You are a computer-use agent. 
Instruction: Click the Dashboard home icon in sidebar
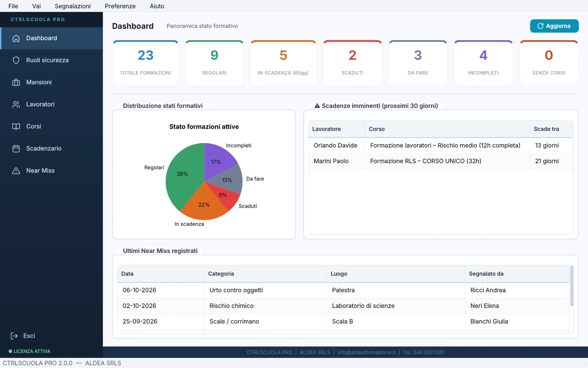(16, 38)
